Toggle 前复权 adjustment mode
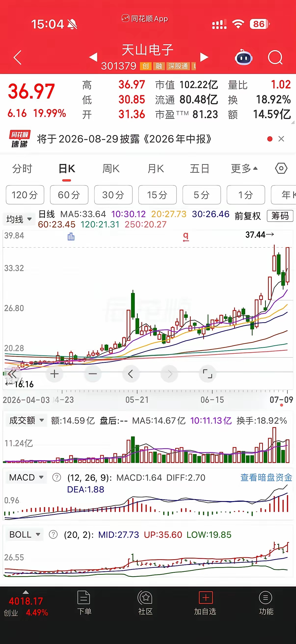 tap(248, 216)
